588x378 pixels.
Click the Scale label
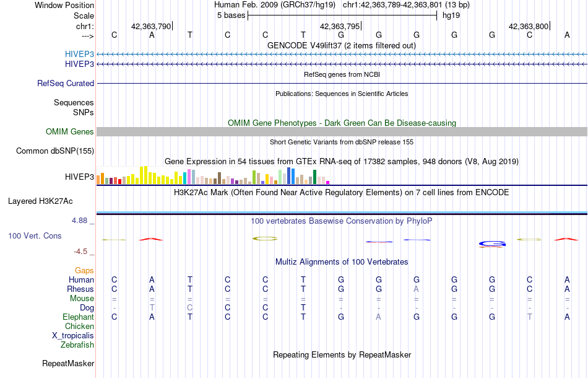click(x=84, y=15)
